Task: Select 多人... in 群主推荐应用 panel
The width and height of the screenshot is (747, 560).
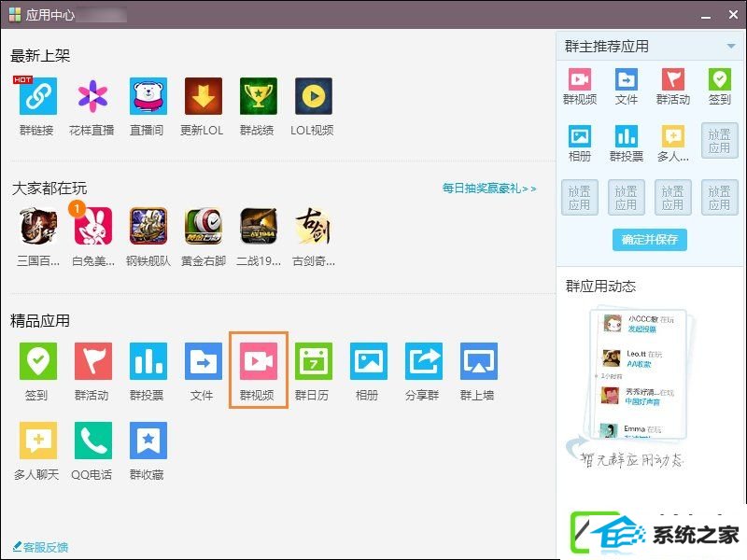Action: coord(673,136)
